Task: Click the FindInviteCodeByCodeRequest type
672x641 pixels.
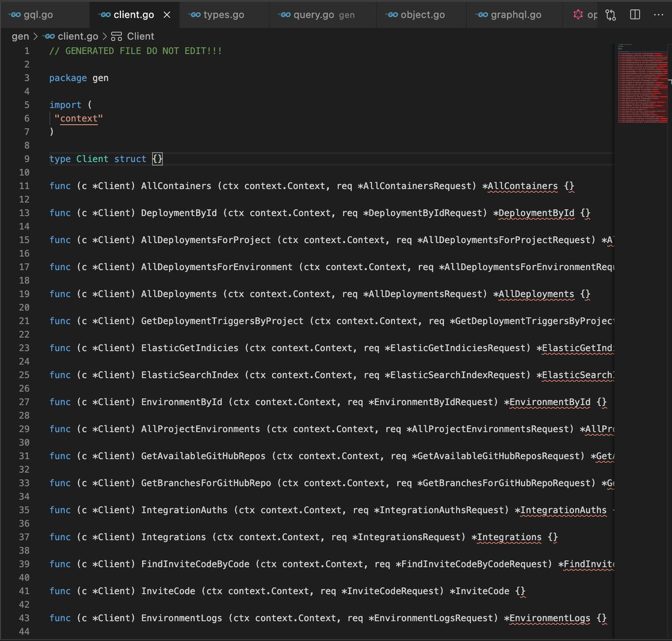Action: (x=474, y=564)
